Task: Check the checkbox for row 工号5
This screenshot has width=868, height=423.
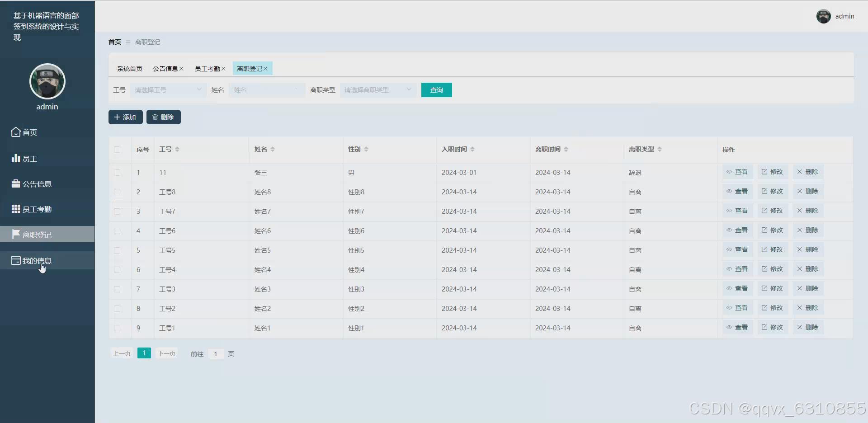Action: click(117, 250)
